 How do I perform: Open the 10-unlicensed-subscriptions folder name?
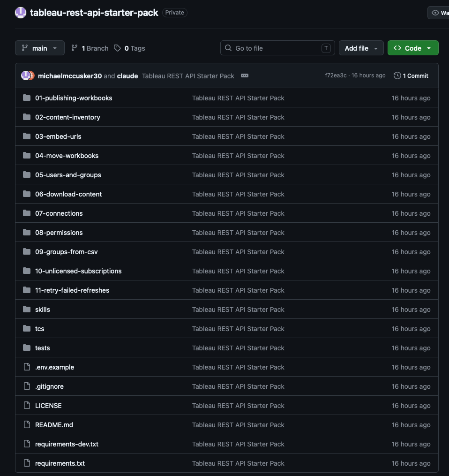tap(78, 271)
